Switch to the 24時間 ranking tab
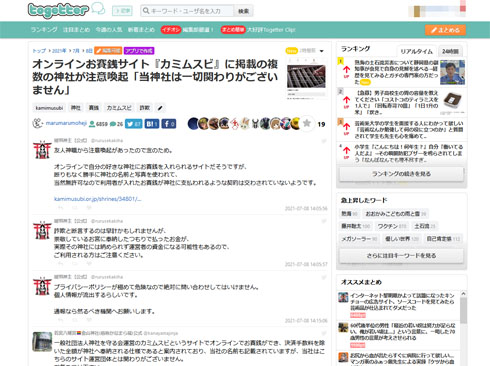Screen dimensions: 490x366 (450, 51)
